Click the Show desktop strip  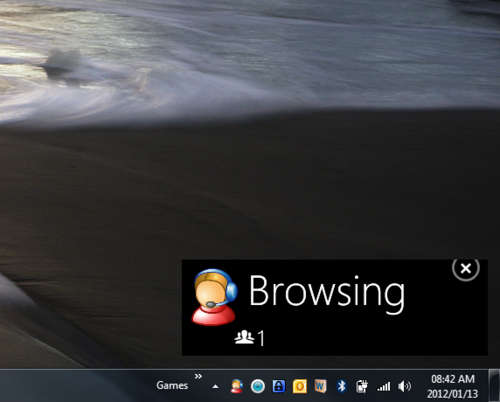[x=494, y=385]
